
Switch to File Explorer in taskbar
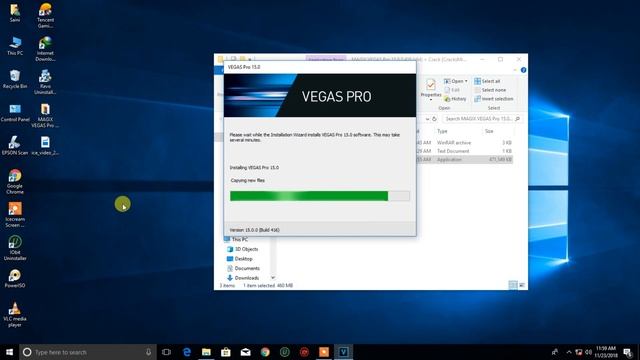[x=206, y=352]
